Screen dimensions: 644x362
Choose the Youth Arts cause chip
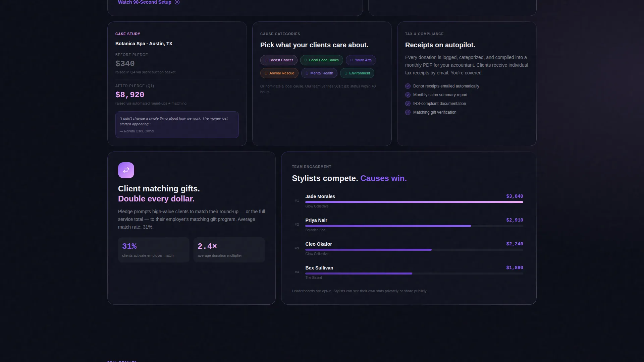pyautogui.click(x=361, y=60)
